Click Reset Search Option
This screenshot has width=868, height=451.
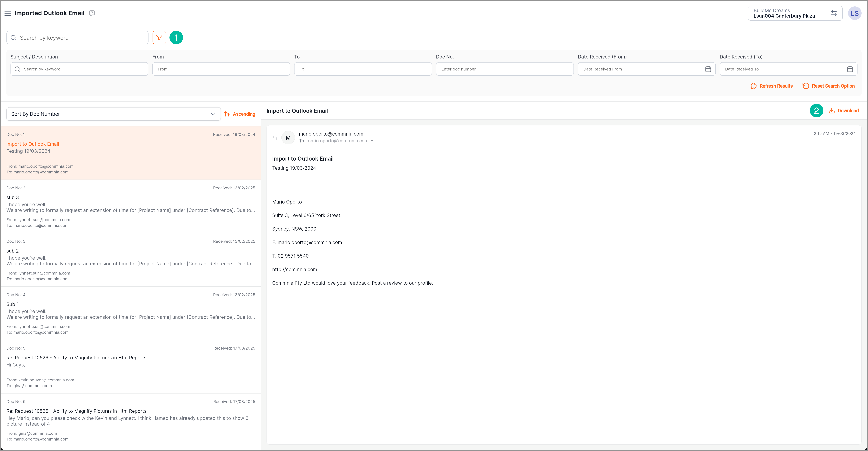pos(829,86)
